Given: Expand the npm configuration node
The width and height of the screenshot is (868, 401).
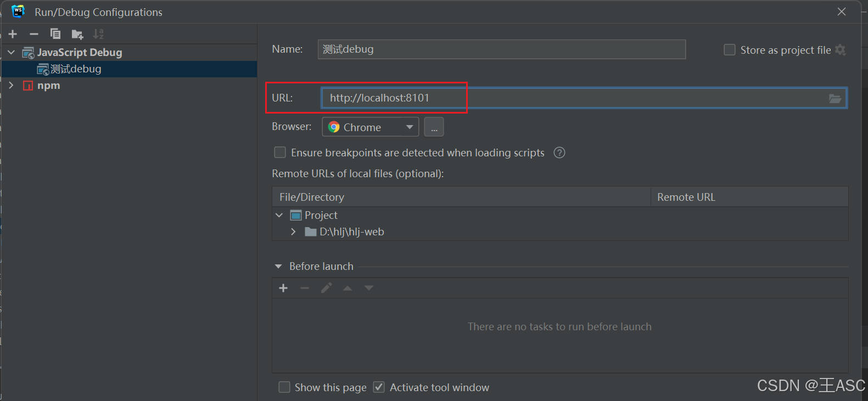Looking at the screenshot, I should [x=11, y=86].
